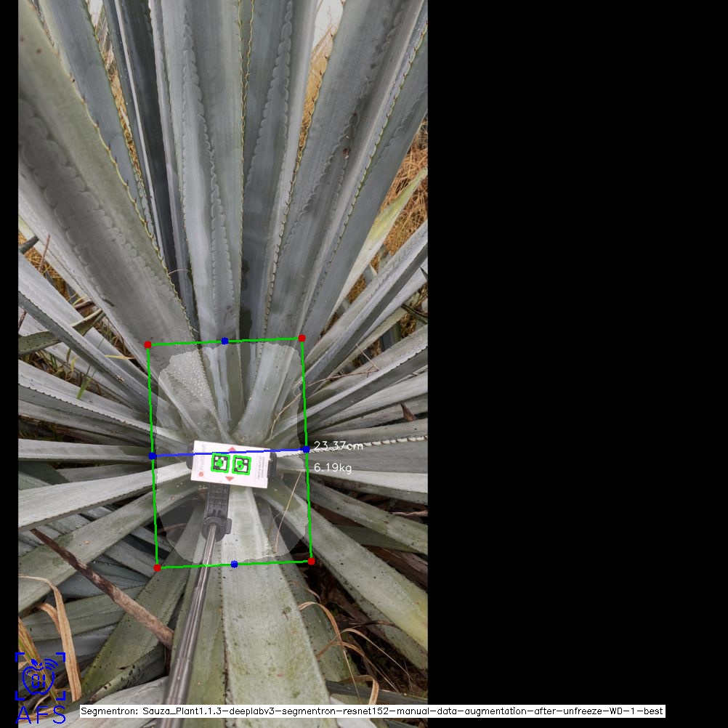Click the bottom-left red corner point of the bounding box

(x=157, y=568)
